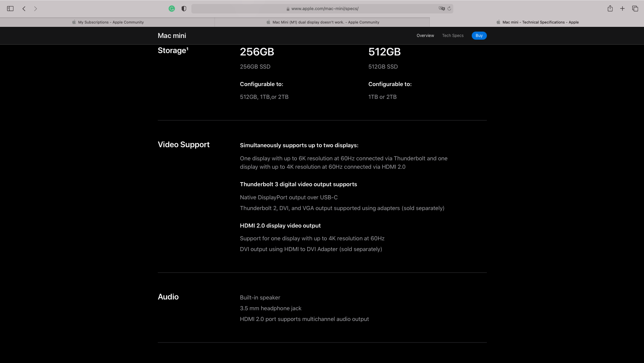Show the tab overview icon
This screenshot has width=644, height=363.
point(635,8)
